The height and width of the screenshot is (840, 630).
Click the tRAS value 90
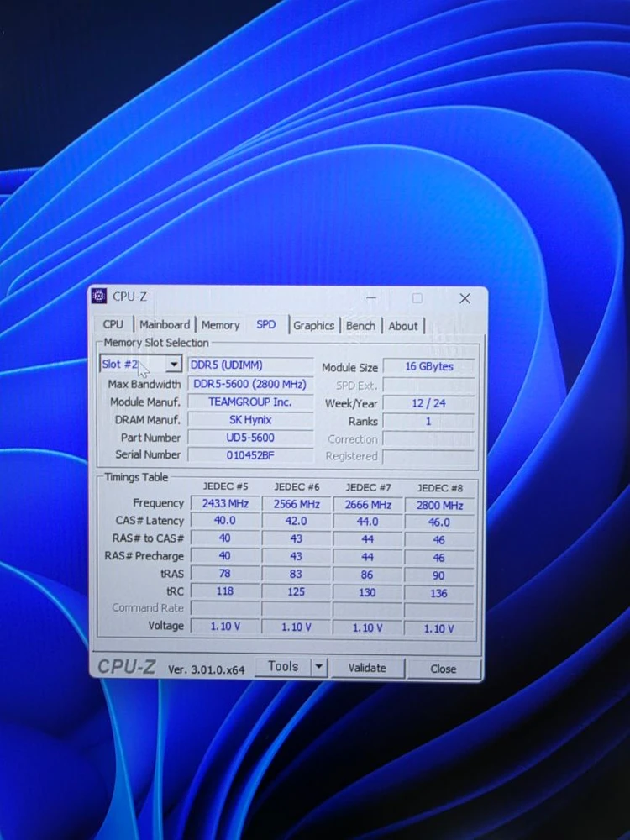click(439, 575)
